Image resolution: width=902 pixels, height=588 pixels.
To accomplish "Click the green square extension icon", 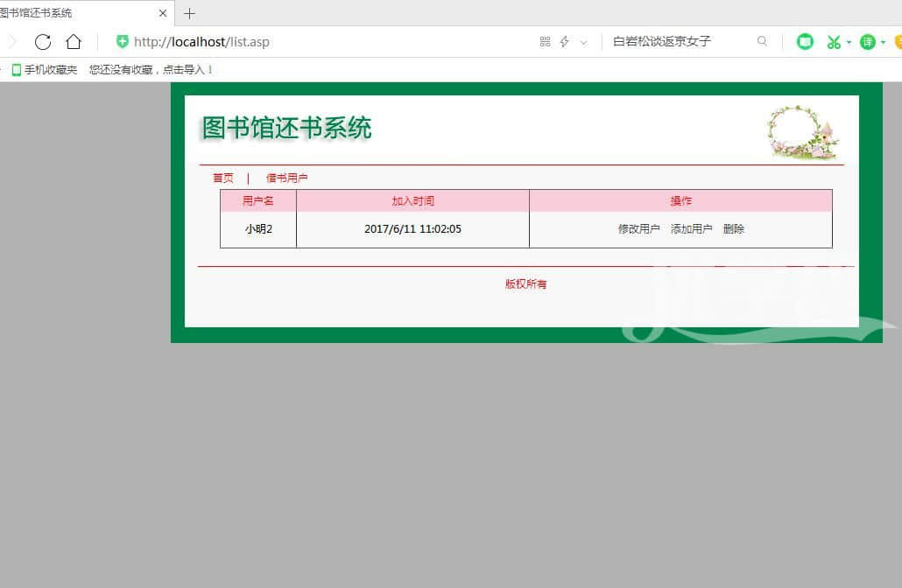I will click(805, 42).
